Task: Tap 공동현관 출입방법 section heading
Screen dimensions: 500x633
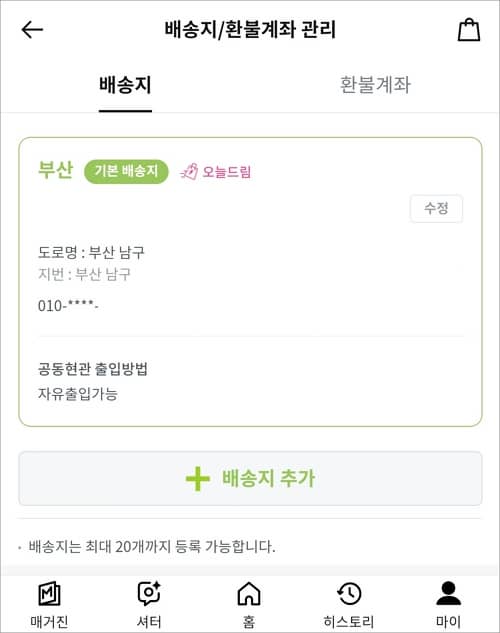Action: (x=92, y=369)
